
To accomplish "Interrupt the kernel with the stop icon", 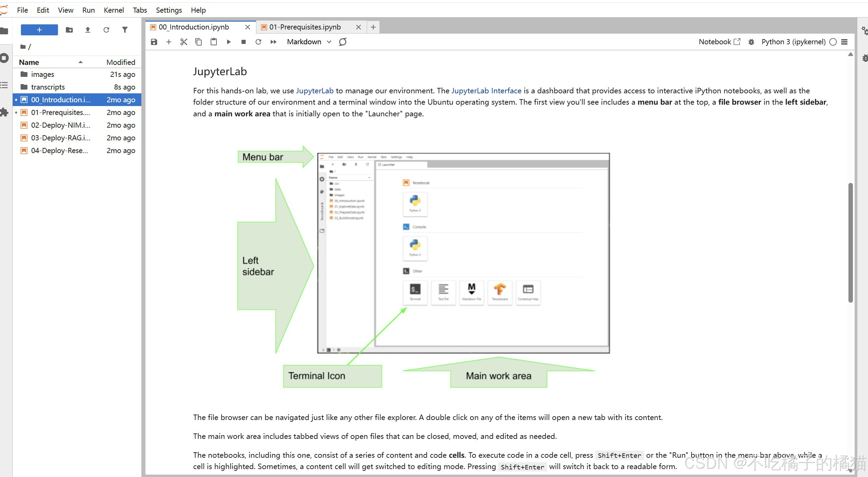I will coord(244,42).
